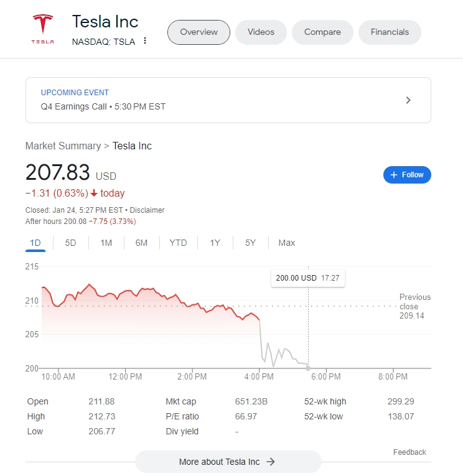The height and width of the screenshot is (476, 463).
Task: Click the arrow in More about Tesla Inc
Action: 271,462
